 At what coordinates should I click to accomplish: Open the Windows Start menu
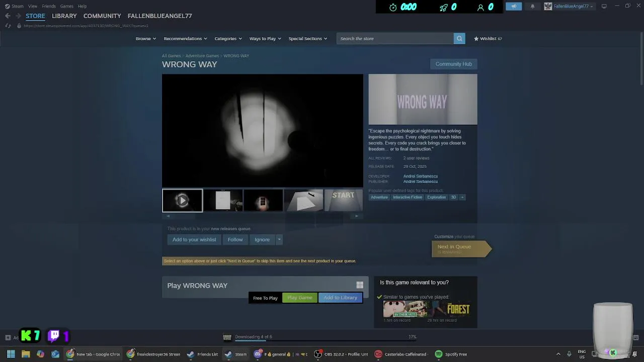tap(11, 354)
